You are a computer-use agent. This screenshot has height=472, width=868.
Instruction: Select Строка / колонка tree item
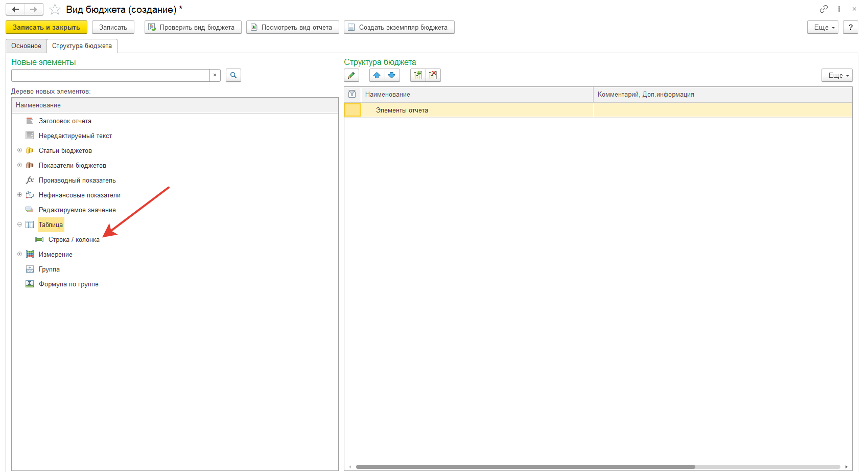(x=74, y=240)
